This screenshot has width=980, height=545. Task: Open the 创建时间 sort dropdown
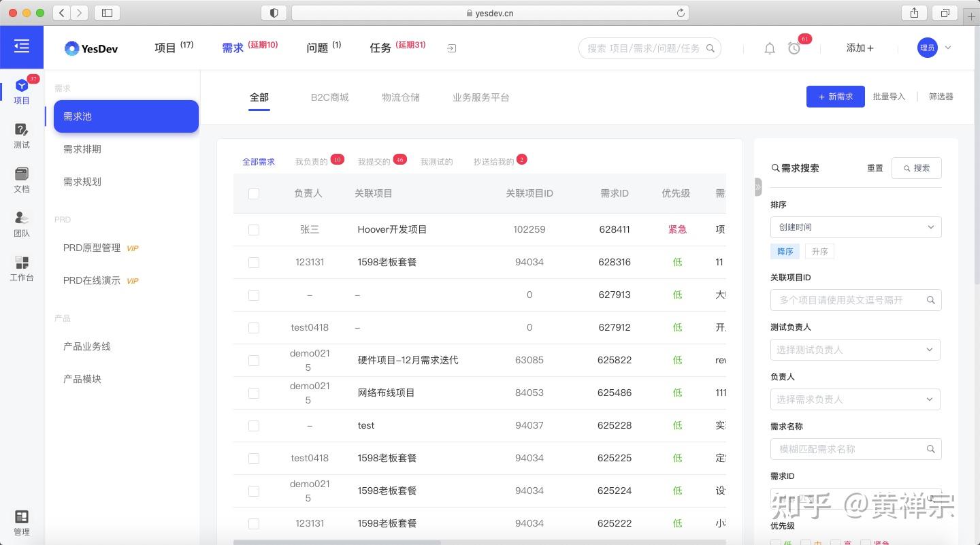pyautogui.click(x=855, y=227)
